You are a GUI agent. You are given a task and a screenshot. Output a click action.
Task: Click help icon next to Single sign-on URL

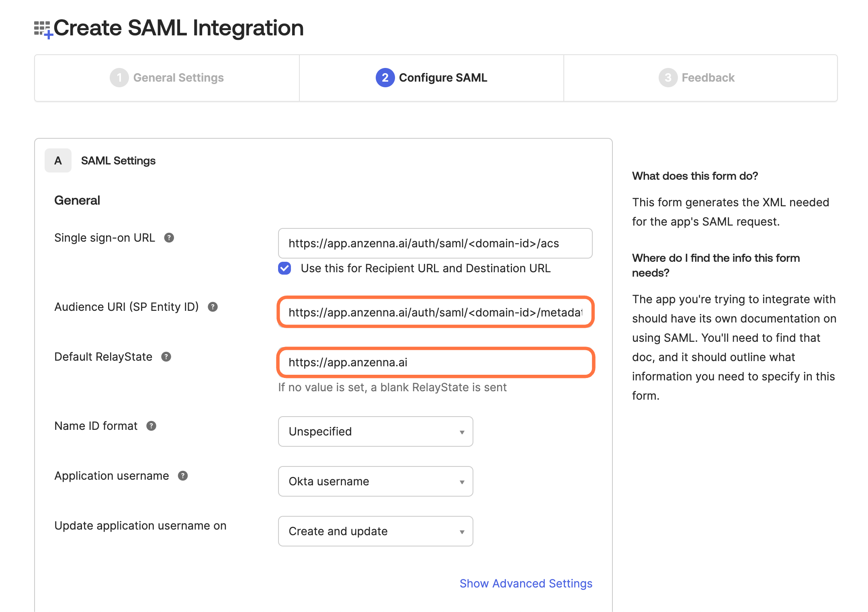coord(169,238)
